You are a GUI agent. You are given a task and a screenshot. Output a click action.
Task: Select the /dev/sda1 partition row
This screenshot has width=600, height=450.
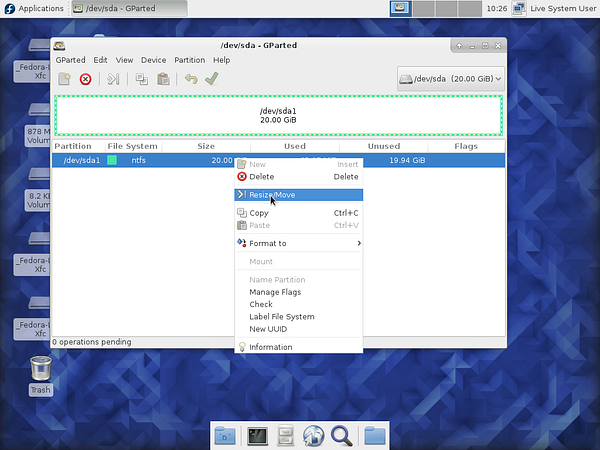278,160
